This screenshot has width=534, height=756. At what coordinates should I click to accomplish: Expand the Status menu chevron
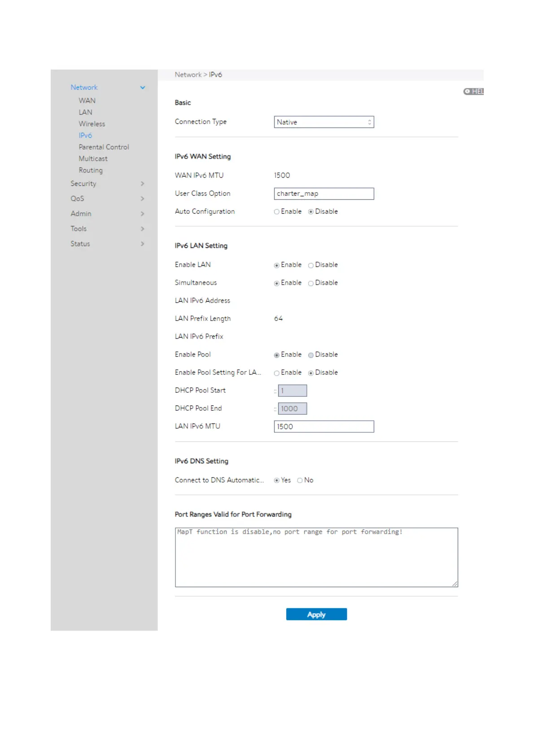[x=143, y=244]
